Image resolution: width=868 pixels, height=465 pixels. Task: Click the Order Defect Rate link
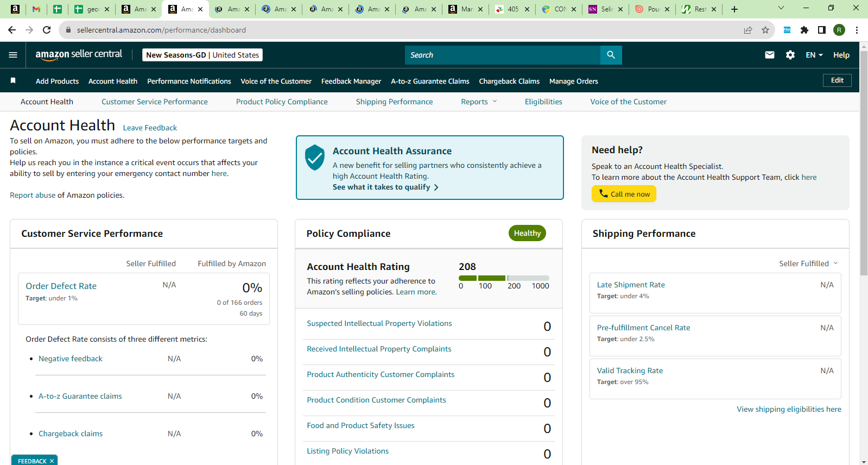pos(61,286)
